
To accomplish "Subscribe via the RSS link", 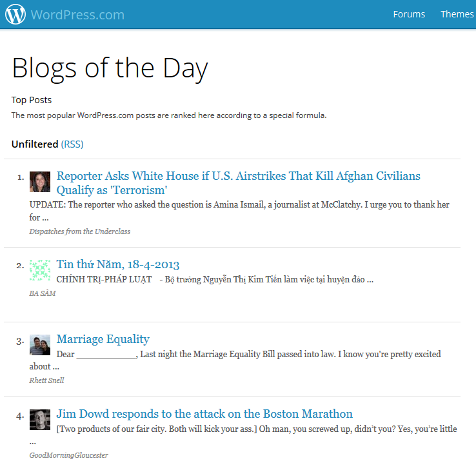I will coord(72,144).
